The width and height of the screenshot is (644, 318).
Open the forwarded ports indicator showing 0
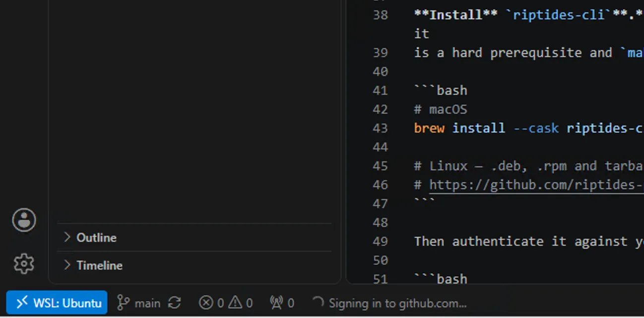click(x=282, y=303)
